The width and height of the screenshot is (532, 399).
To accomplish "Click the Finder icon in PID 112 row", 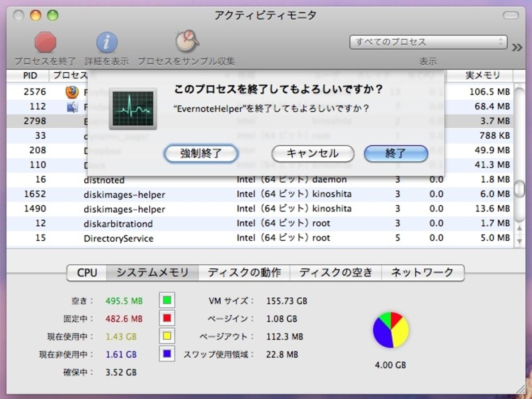I will [72, 106].
